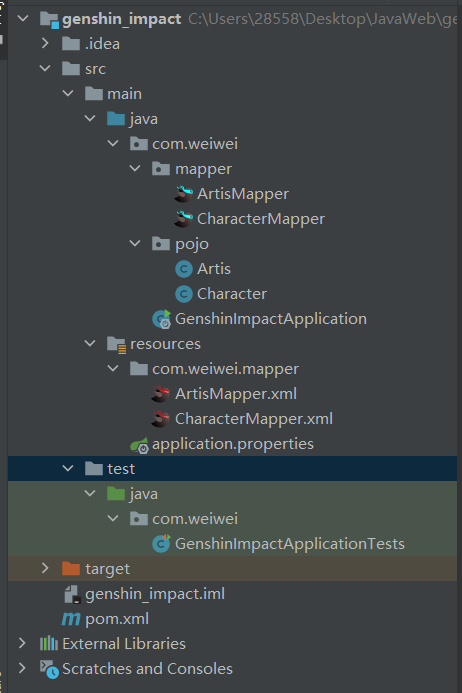
Task: Collapse the genshin_impact project root
Action: point(23,19)
